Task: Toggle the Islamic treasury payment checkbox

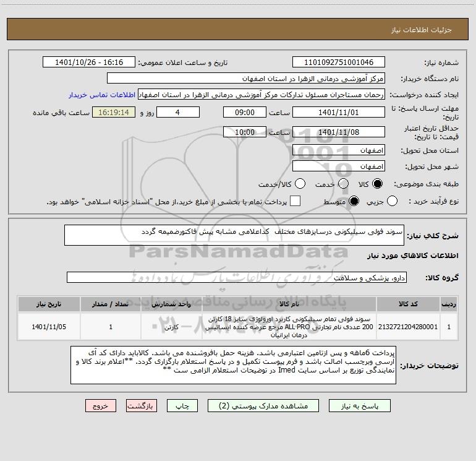Action: [x=295, y=201]
